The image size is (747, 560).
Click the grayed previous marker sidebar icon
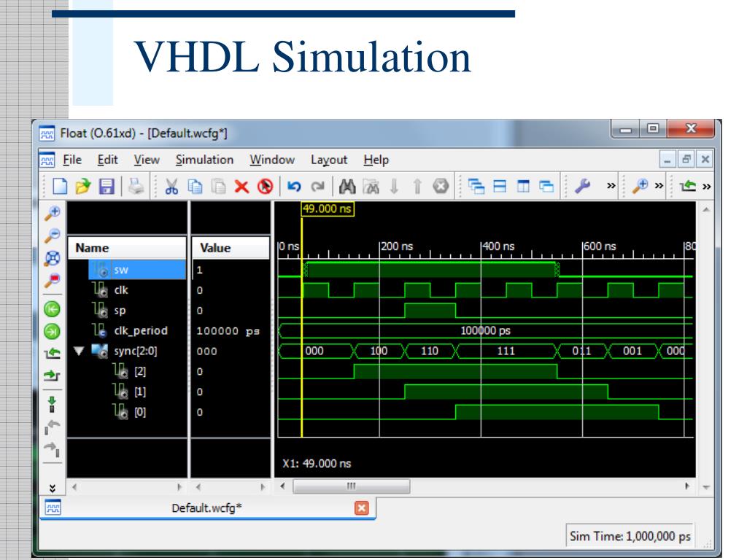[x=52, y=427]
